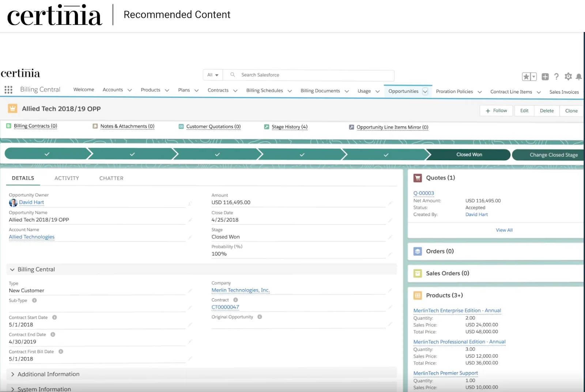The width and height of the screenshot is (585, 392).
Task: Click the Favorites star icon
Action: point(526,76)
